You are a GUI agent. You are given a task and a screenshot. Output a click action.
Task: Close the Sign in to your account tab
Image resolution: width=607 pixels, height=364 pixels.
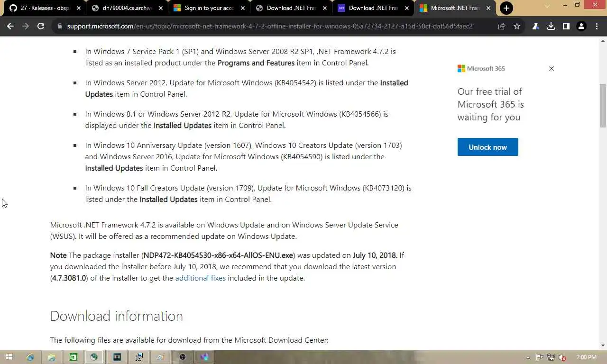pos(243,8)
